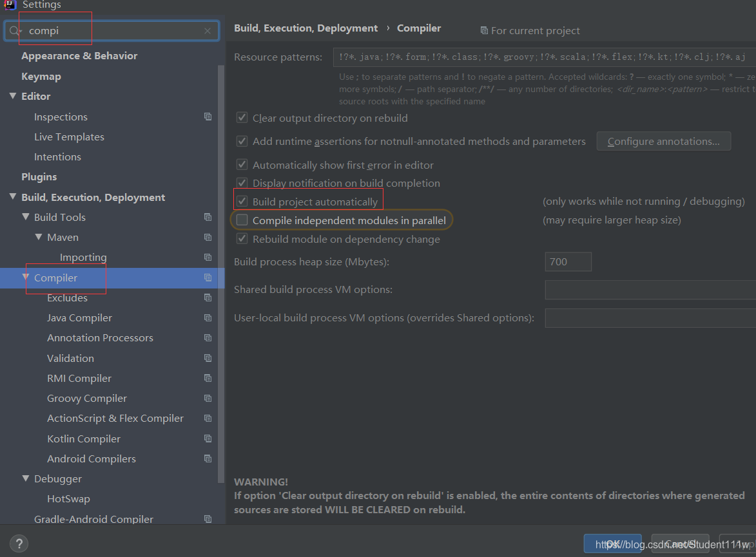Toggle Clear output directory on rebuild
The height and width of the screenshot is (557, 756).
pyautogui.click(x=242, y=118)
